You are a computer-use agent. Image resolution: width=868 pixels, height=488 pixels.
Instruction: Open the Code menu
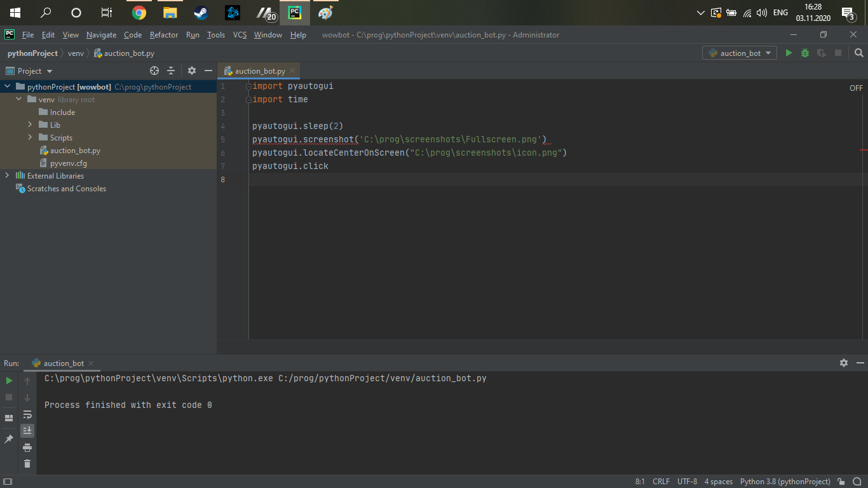click(x=133, y=35)
